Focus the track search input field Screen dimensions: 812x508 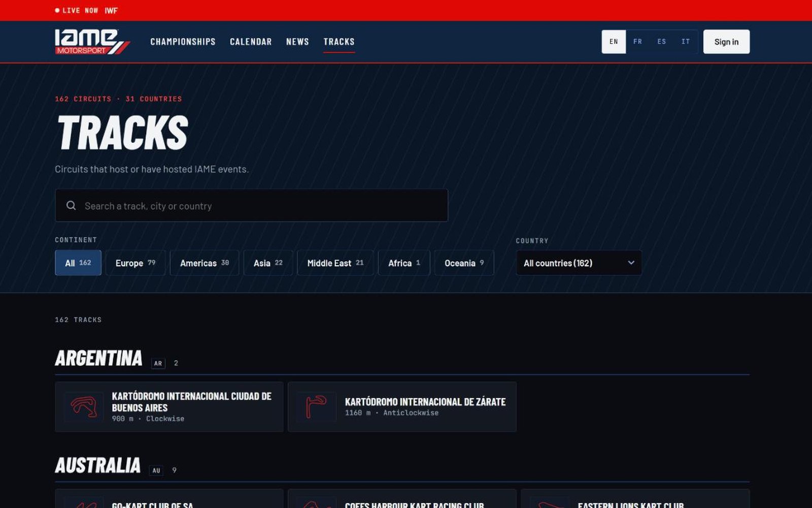[x=251, y=205]
